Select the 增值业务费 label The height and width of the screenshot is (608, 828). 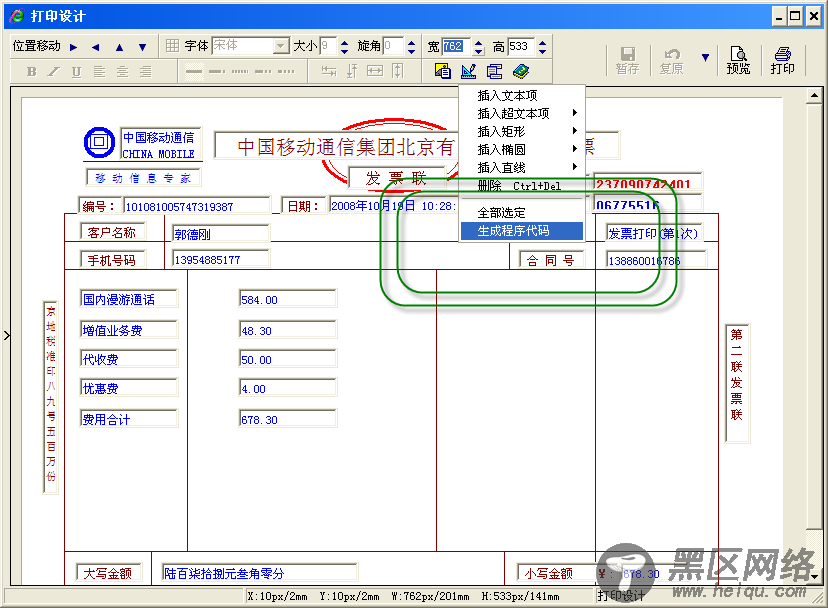129,330
